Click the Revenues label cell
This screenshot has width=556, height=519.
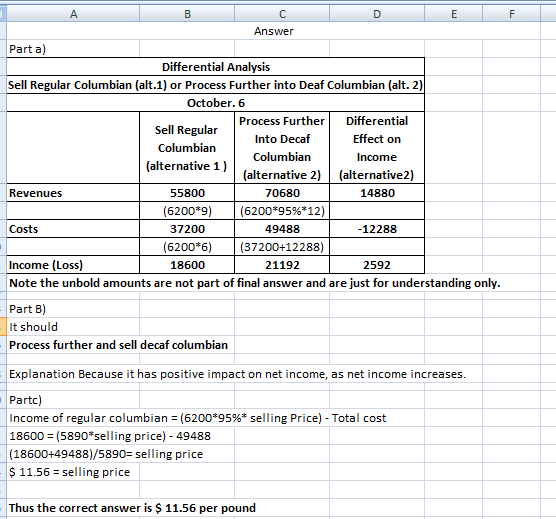click(73, 193)
